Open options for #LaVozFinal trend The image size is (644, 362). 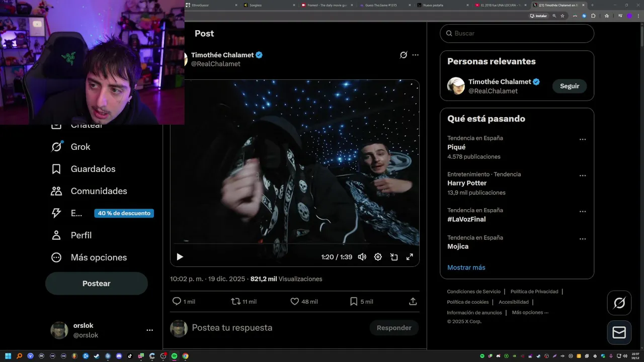583,212
